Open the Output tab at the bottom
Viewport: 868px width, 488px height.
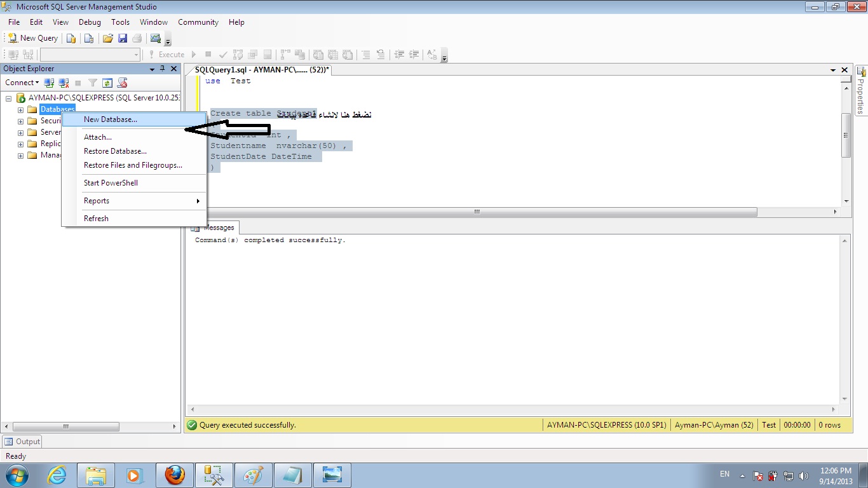(22, 442)
